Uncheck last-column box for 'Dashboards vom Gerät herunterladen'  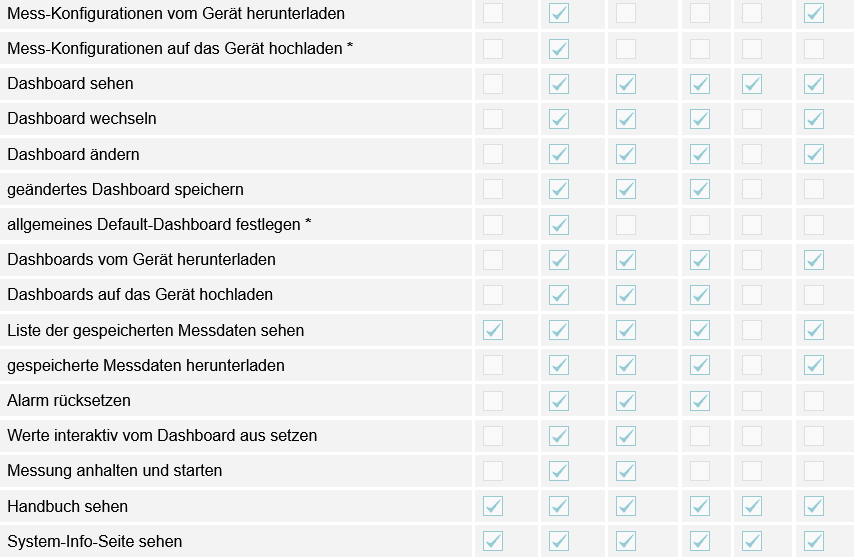814,260
